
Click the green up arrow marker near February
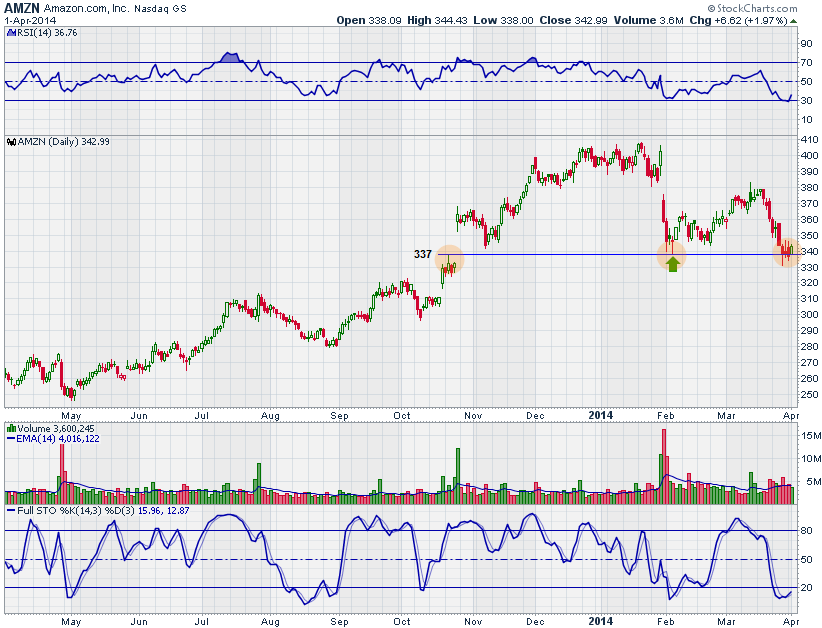pos(673,264)
